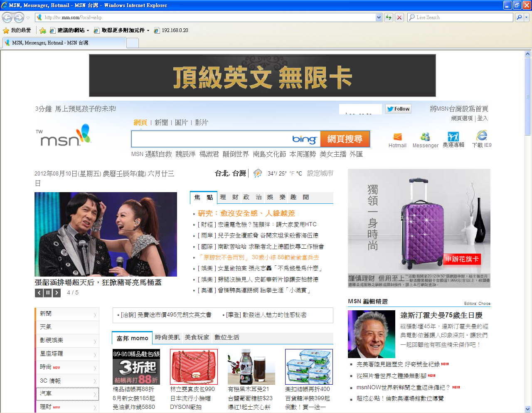Viewport: 532px width, 413px height.
Task: Open the address bar dropdown arrow
Action: [379, 17]
